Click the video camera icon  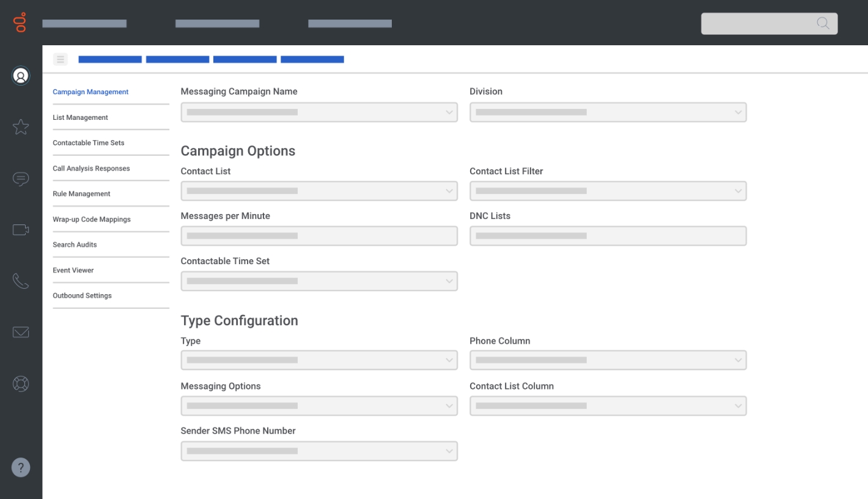coord(20,229)
